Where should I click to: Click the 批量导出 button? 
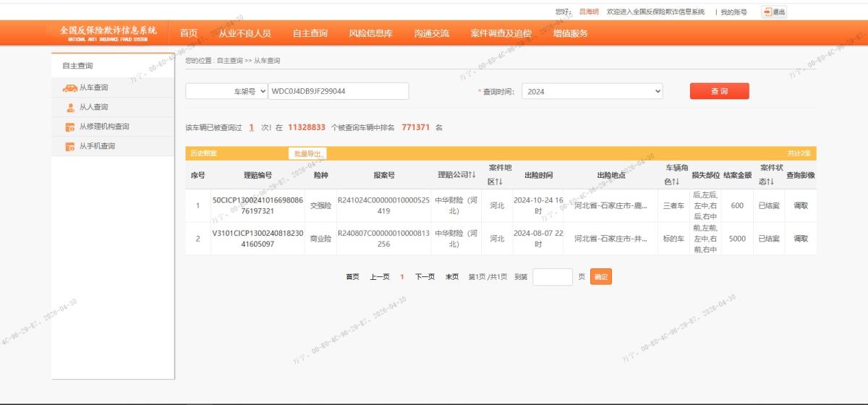(x=307, y=153)
